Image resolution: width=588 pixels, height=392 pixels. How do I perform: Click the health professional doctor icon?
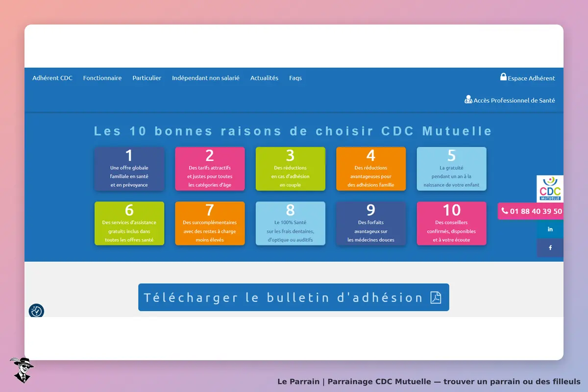468,99
